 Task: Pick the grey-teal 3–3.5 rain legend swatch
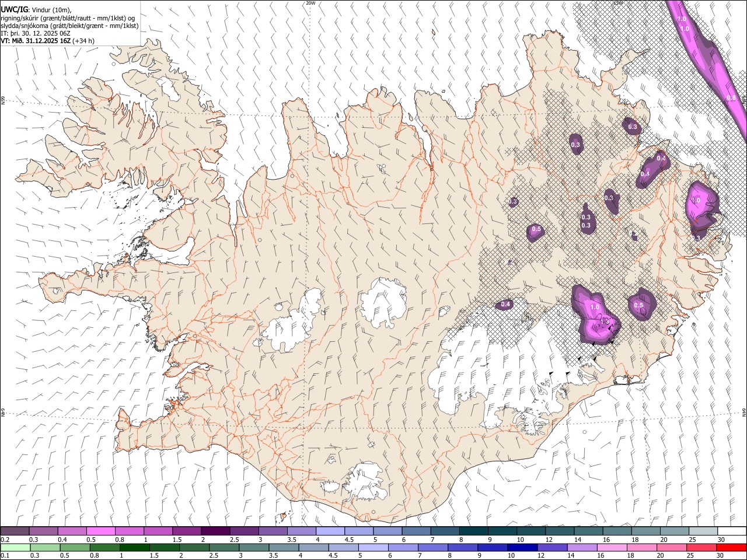coord(254,548)
